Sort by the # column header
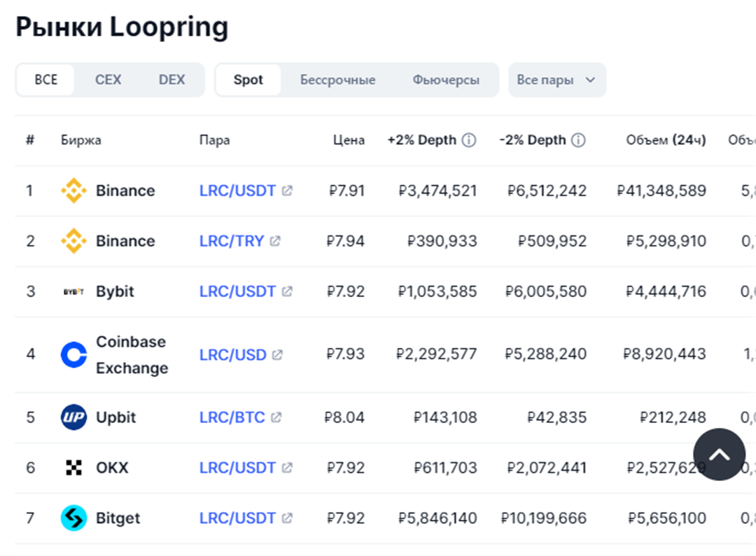756x556 pixels. (30, 140)
